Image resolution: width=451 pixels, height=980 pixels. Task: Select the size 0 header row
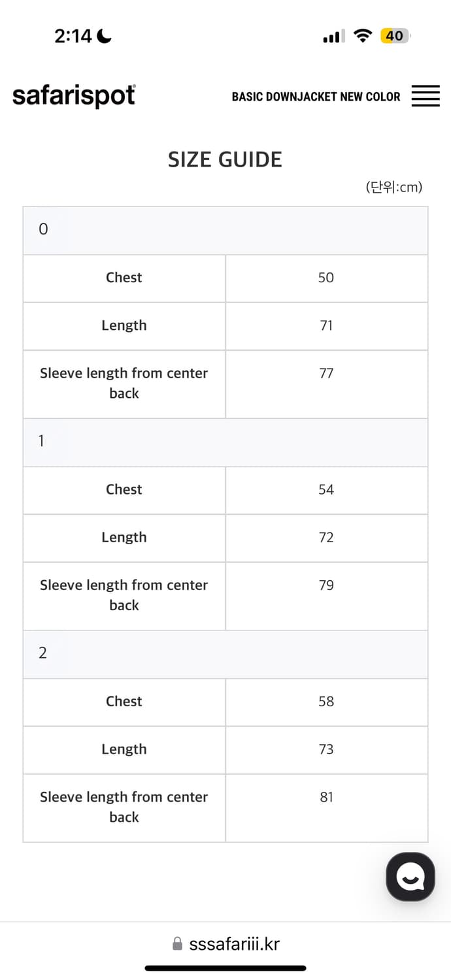pyautogui.click(x=225, y=229)
